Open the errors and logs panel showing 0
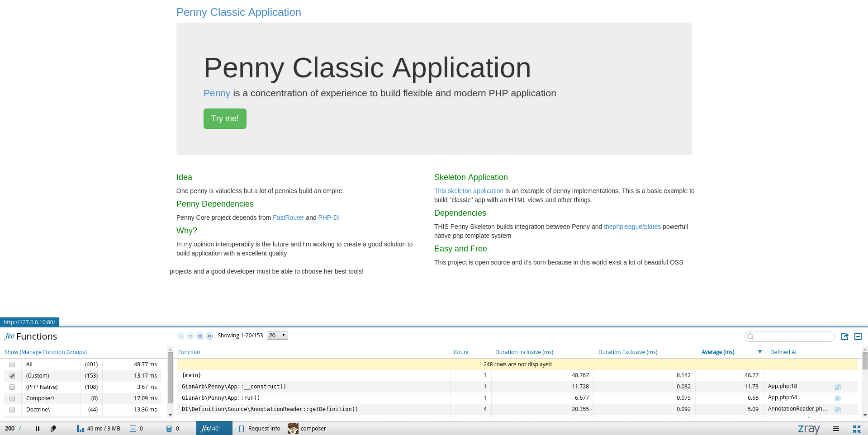The width and height of the screenshot is (868, 435). pyautogui.click(x=136, y=429)
